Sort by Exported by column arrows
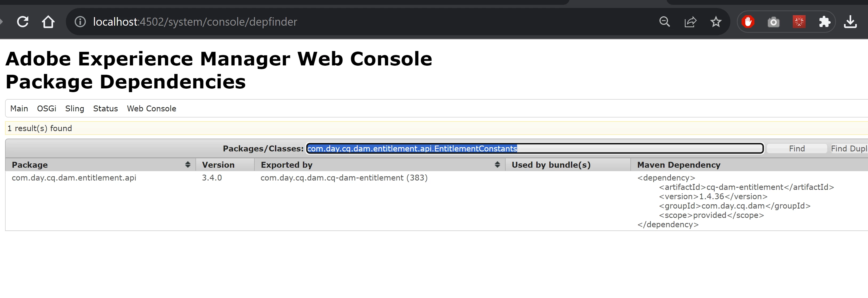The image size is (868, 298). click(x=497, y=165)
